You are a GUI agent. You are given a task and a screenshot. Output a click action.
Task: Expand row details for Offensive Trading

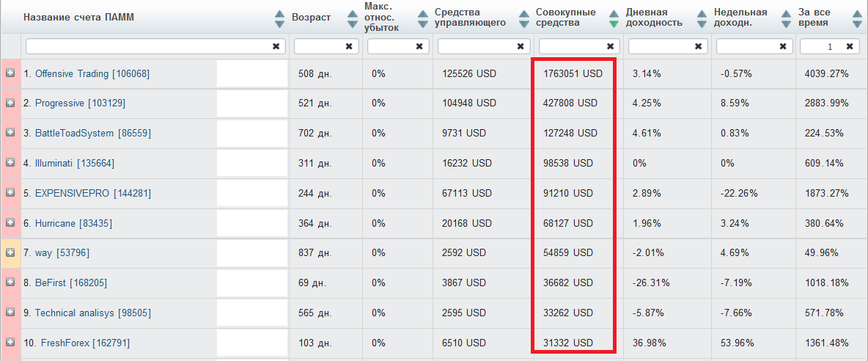(10, 73)
